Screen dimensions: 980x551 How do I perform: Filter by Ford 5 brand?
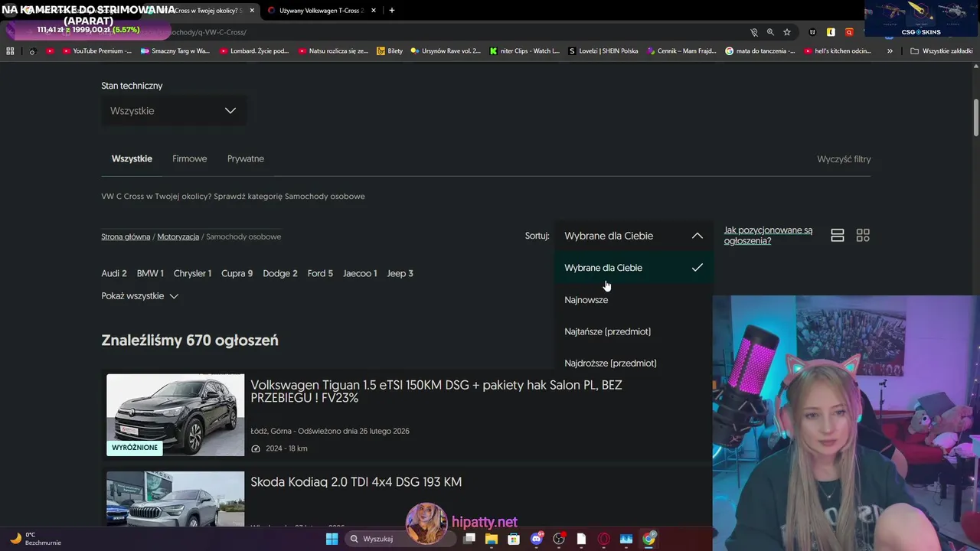click(320, 273)
